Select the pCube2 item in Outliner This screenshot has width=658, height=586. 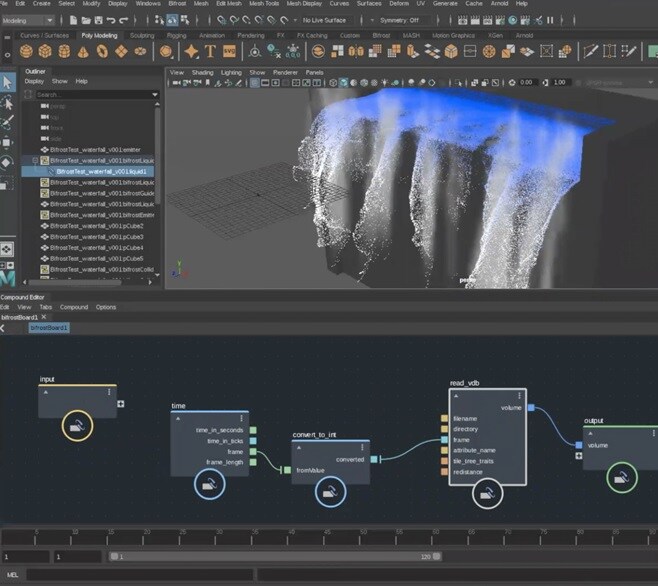point(97,226)
